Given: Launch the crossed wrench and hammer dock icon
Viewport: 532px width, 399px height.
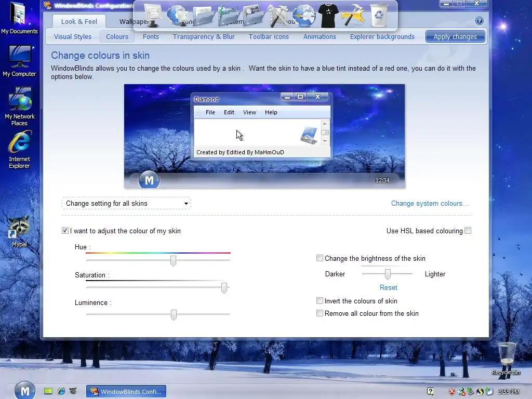Looking at the screenshot, I should pos(278,15).
